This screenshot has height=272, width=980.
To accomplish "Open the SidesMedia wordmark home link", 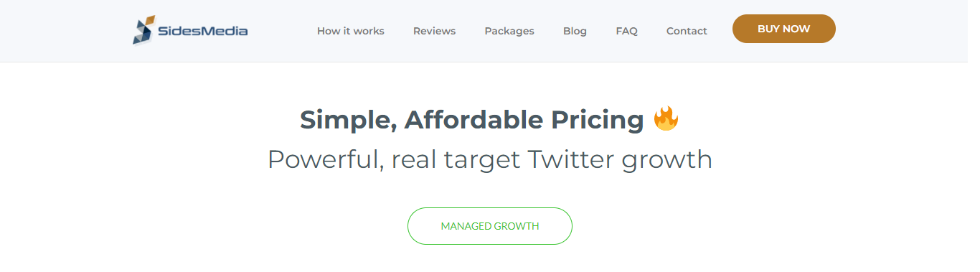I will coord(202,31).
